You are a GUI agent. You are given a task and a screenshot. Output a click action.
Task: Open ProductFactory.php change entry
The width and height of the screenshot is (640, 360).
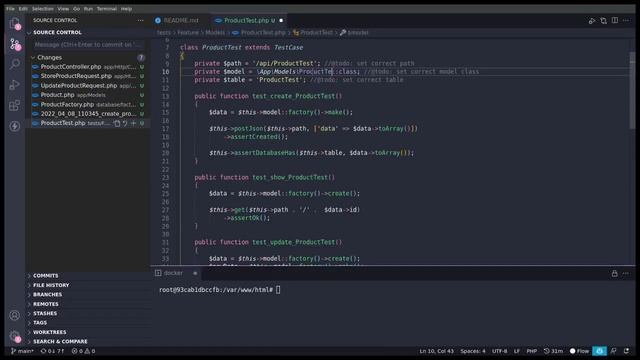88,104
